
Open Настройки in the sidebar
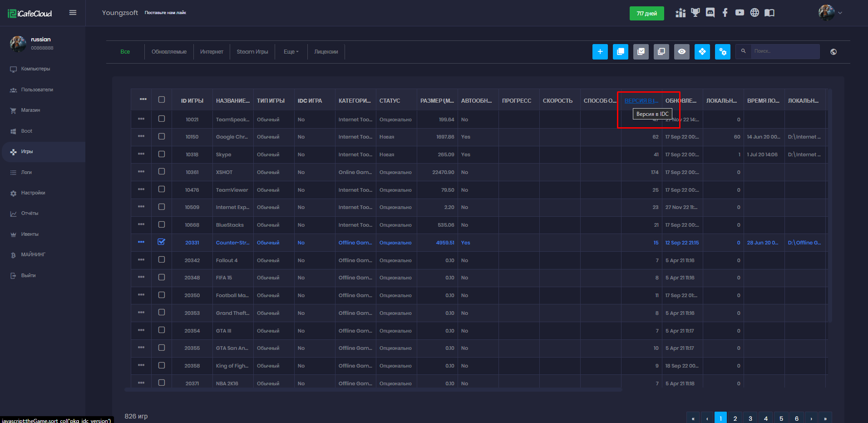(33, 193)
